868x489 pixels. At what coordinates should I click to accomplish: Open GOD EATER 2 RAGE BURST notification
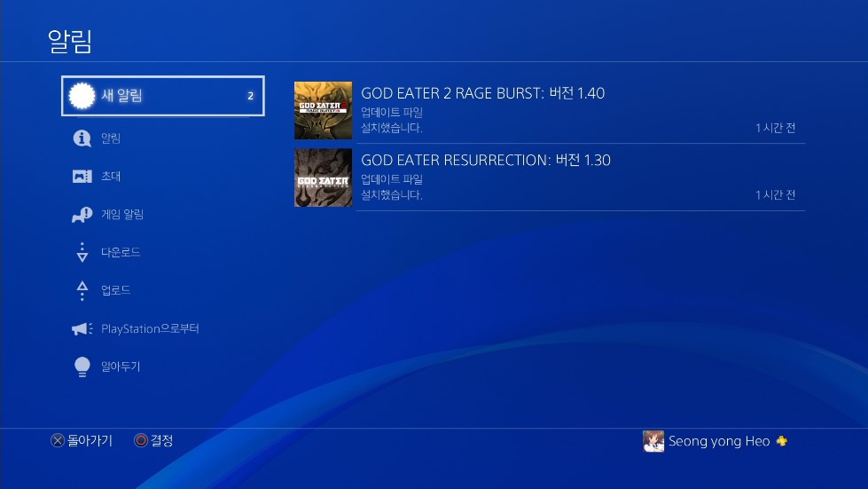pos(550,110)
